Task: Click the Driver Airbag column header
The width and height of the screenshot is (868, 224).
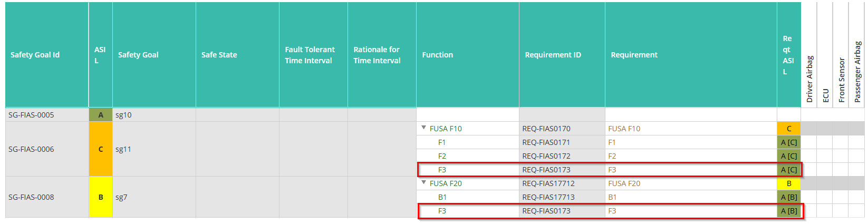Action: point(809,55)
